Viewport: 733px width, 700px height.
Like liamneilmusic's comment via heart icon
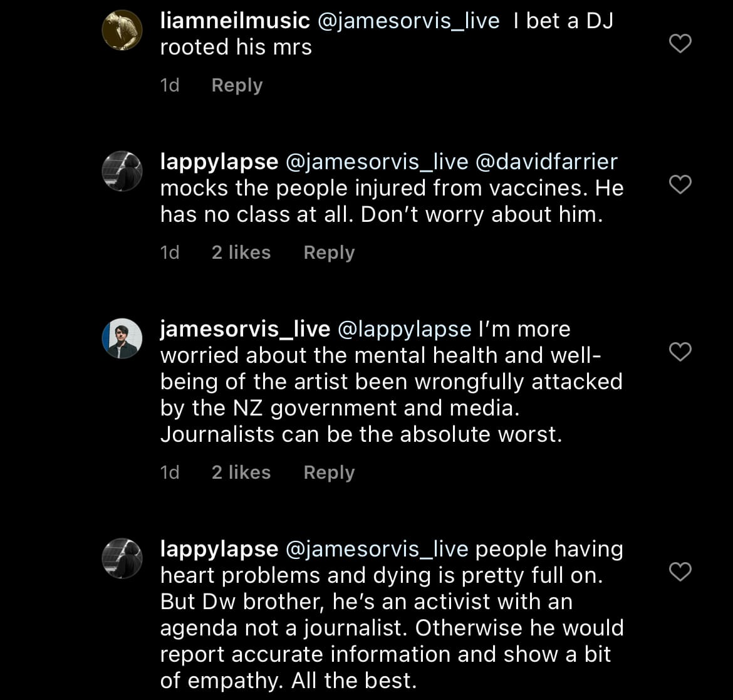(x=679, y=43)
